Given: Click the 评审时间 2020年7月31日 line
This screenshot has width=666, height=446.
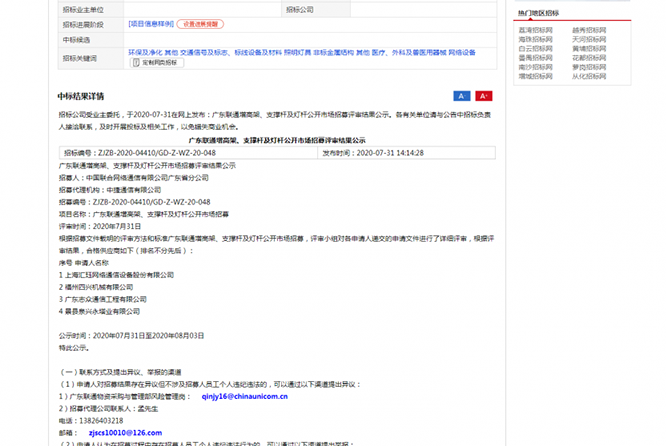Looking at the screenshot, I should click(x=100, y=226).
